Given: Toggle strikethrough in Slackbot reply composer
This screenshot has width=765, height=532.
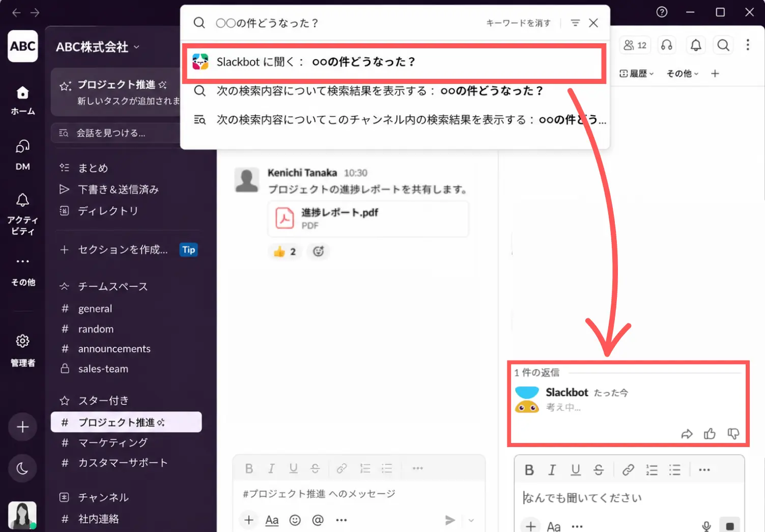Looking at the screenshot, I should tap(599, 470).
